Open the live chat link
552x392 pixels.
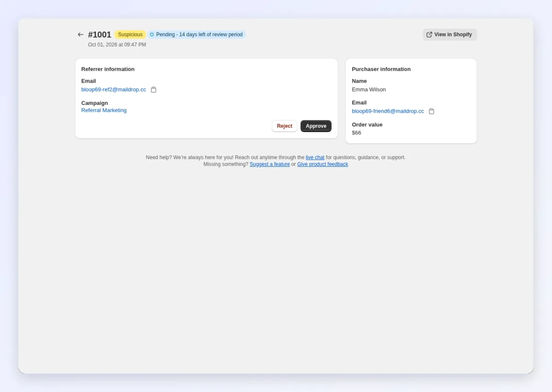tap(315, 157)
